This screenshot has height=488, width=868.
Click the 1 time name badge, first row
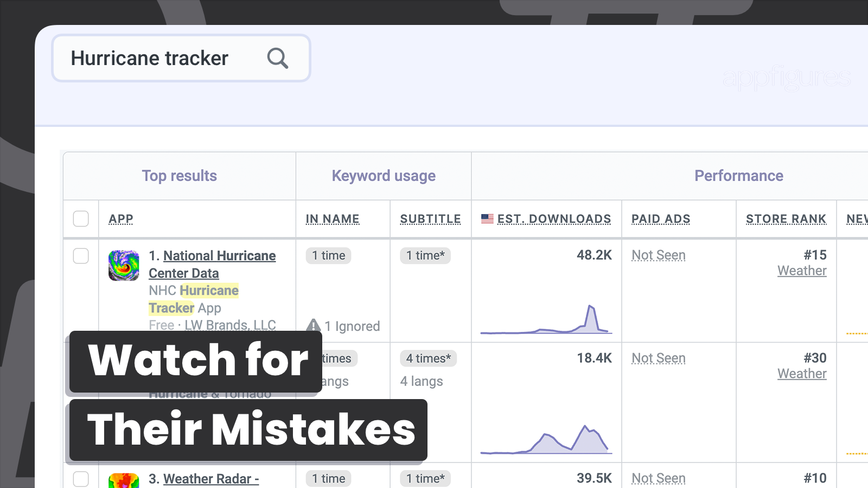click(x=328, y=255)
